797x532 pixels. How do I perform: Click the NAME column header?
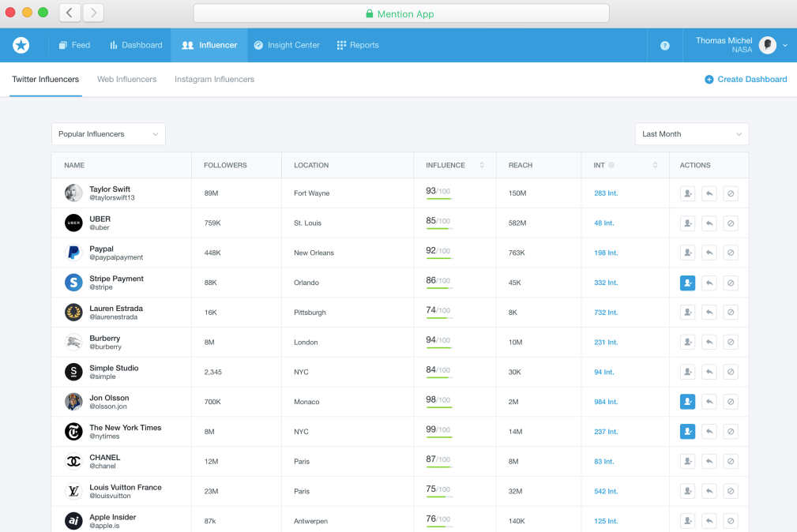tap(74, 165)
